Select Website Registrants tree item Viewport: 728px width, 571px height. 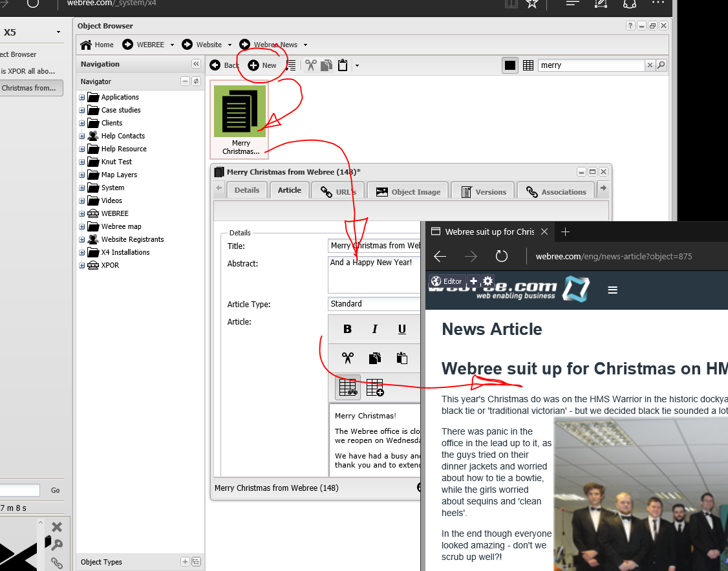click(x=133, y=239)
